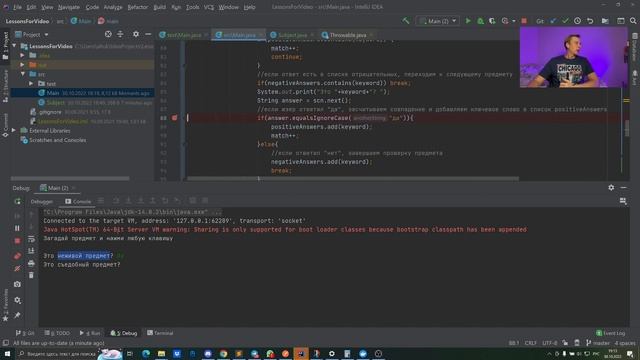This screenshot has width=640, height=360.
Task: Run Main (2) with green play icon
Action: [468, 21]
